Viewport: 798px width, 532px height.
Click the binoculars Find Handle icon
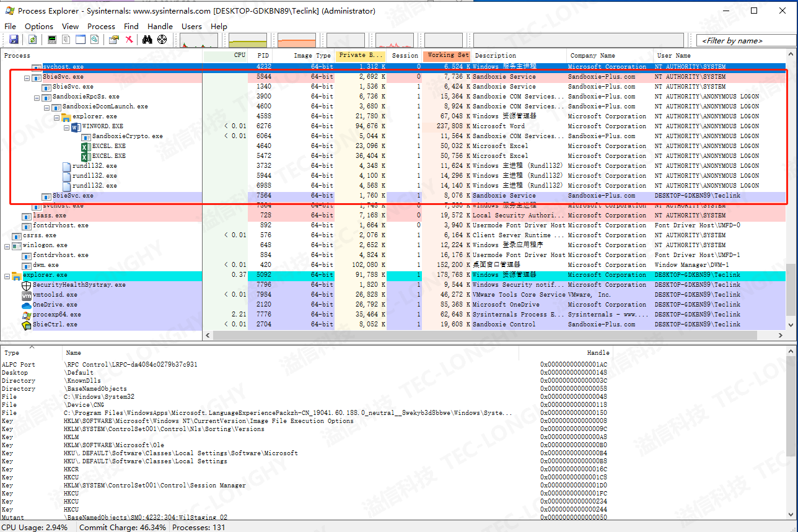point(147,40)
